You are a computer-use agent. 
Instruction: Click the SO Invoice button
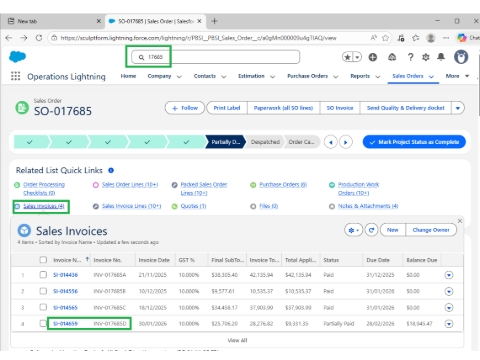tap(340, 108)
